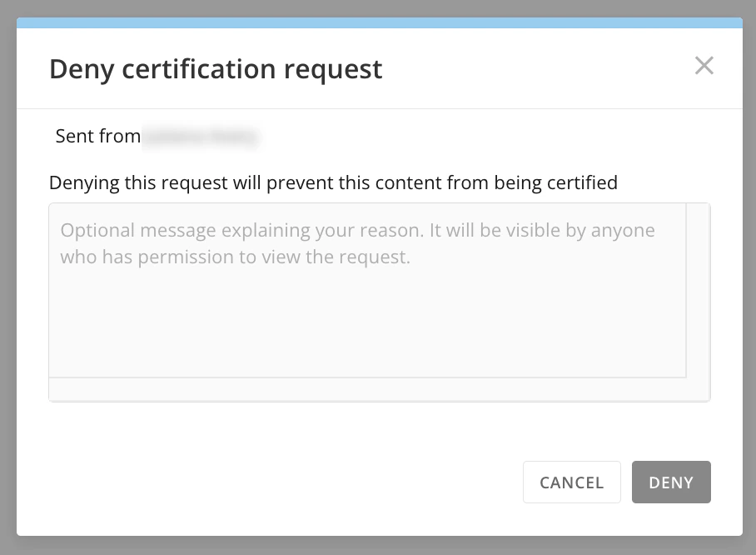The width and height of the screenshot is (756, 555).
Task: Click the divider line under the dialog title
Action: [380, 108]
